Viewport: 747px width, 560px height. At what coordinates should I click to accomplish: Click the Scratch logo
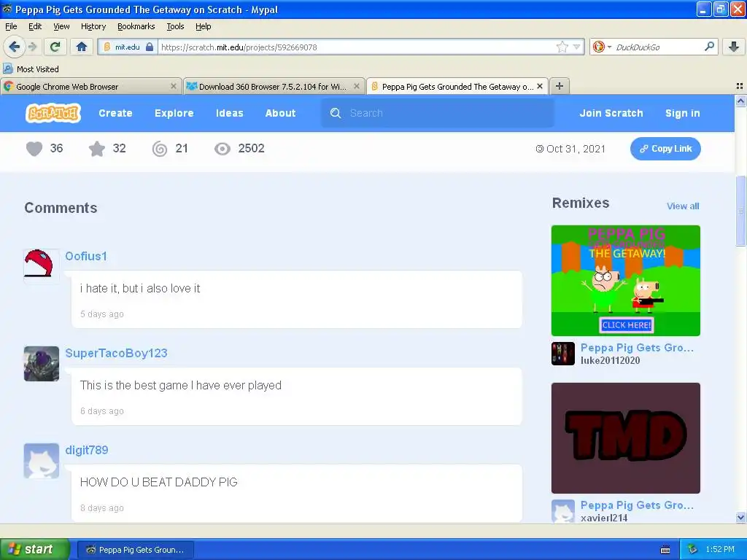point(53,113)
